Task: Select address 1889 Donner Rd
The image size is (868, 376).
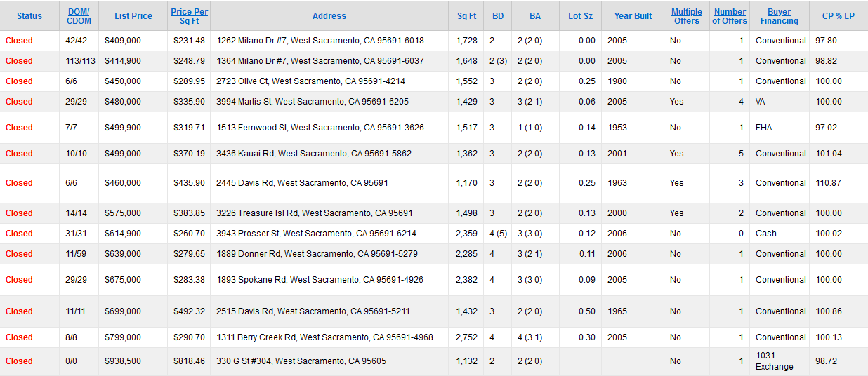Action: (x=317, y=254)
